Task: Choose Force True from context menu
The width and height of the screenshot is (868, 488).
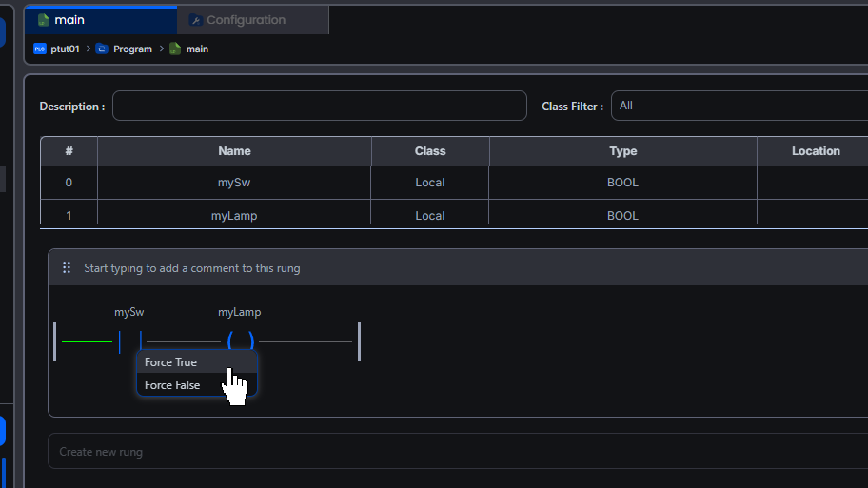Action: [x=171, y=362]
